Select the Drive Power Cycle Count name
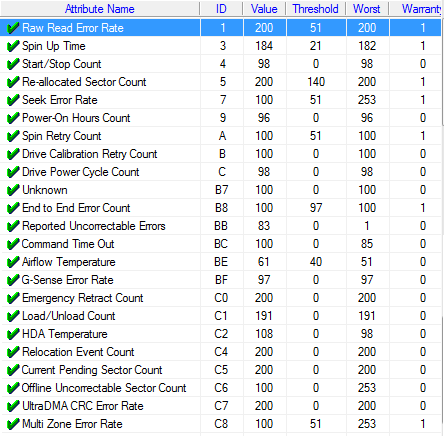 click(80, 172)
